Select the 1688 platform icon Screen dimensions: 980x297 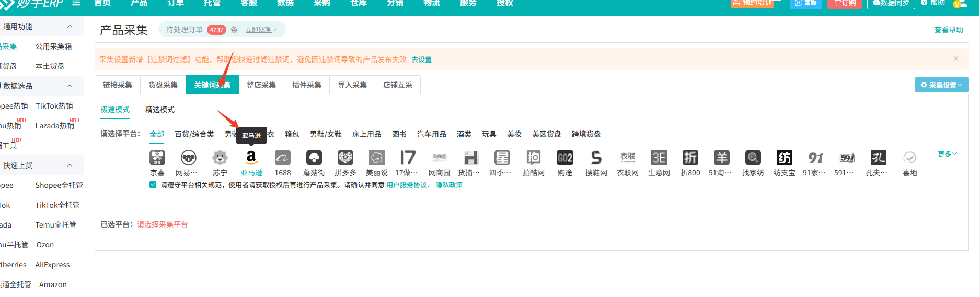click(x=283, y=158)
